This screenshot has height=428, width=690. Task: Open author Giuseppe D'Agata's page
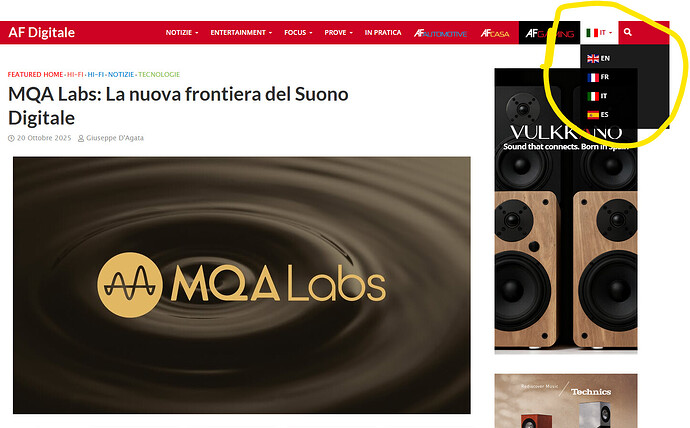coord(114,138)
